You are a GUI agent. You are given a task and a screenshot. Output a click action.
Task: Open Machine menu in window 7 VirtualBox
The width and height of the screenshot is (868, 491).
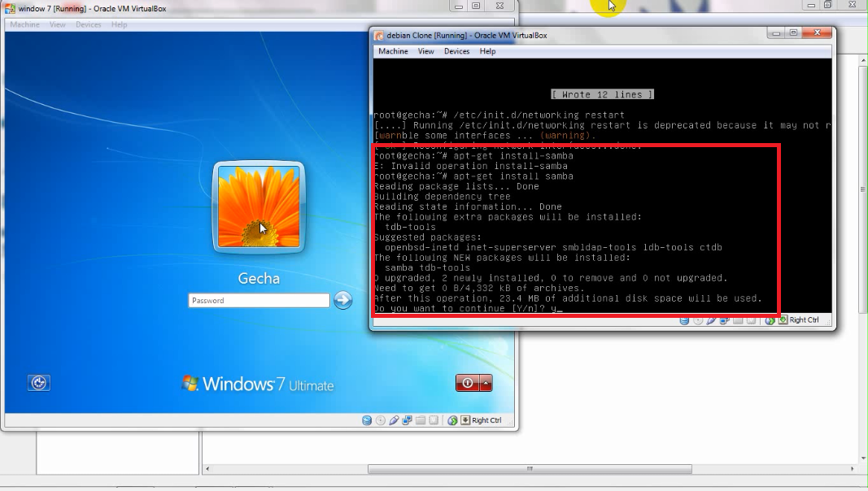(25, 24)
